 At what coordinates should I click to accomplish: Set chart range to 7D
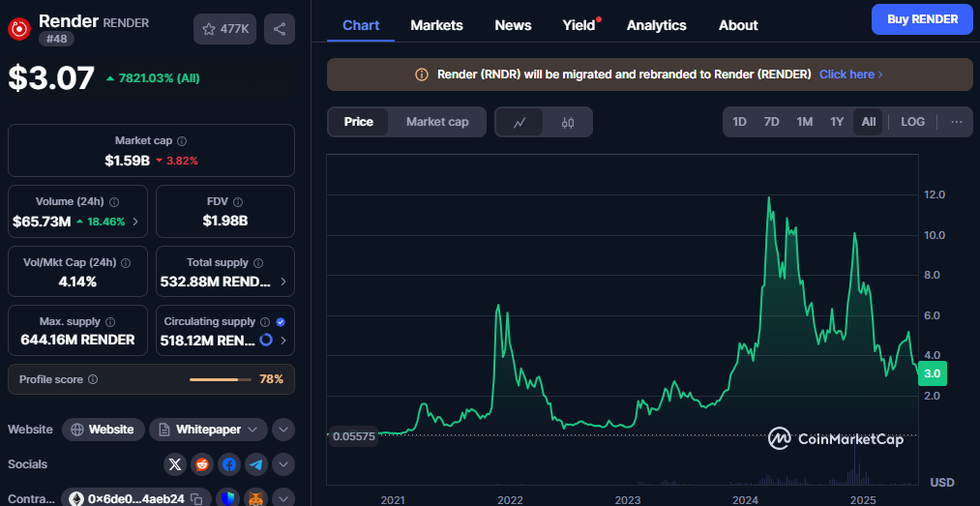772,122
